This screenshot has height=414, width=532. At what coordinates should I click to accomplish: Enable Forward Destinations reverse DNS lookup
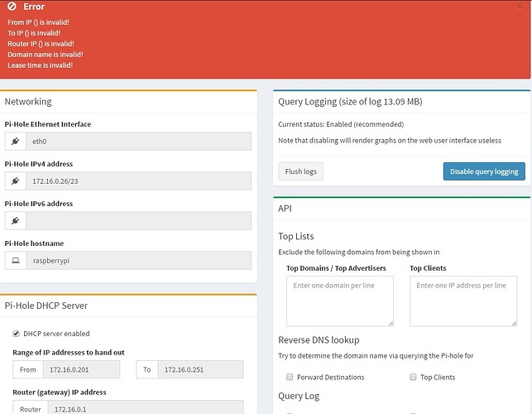click(x=289, y=377)
